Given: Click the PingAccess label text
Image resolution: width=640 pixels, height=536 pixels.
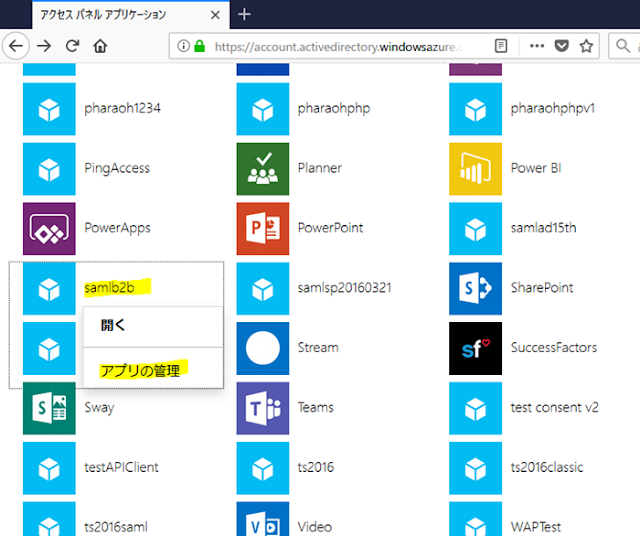Looking at the screenshot, I should coord(117,168).
